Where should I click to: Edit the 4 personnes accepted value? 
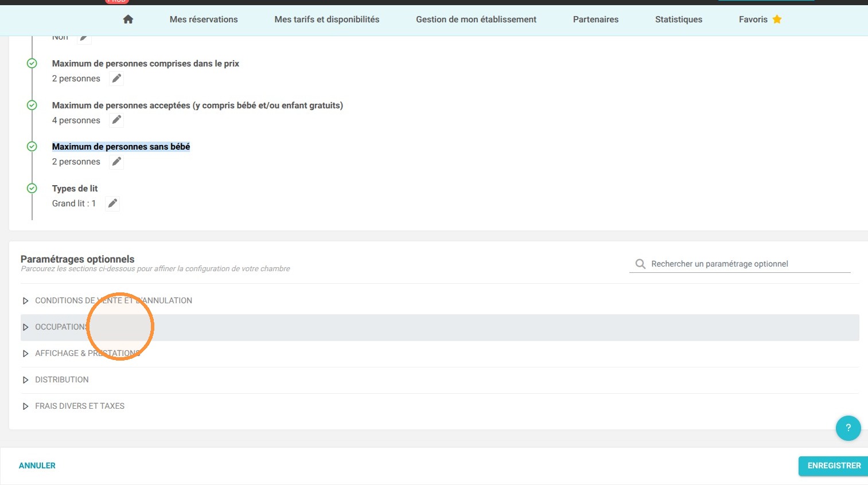pyautogui.click(x=116, y=120)
